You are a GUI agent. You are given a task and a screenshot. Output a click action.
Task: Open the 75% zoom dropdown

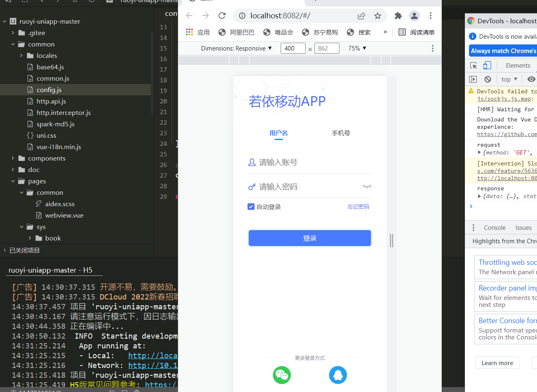[357, 48]
